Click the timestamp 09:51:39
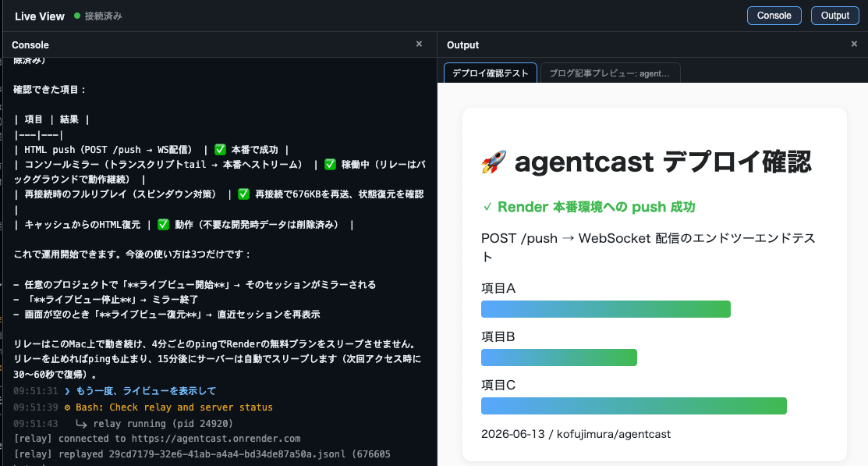Screen dimensions: 868x466 pyautogui.click(x=35, y=407)
